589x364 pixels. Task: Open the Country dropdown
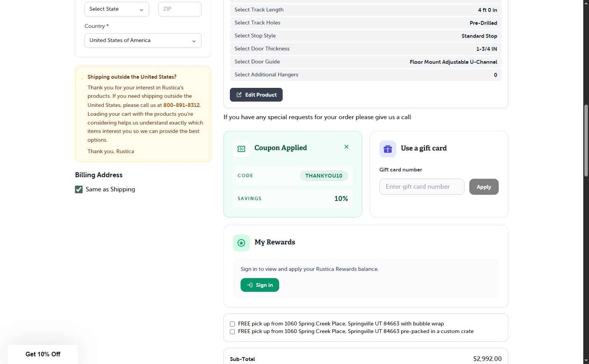[143, 40]
